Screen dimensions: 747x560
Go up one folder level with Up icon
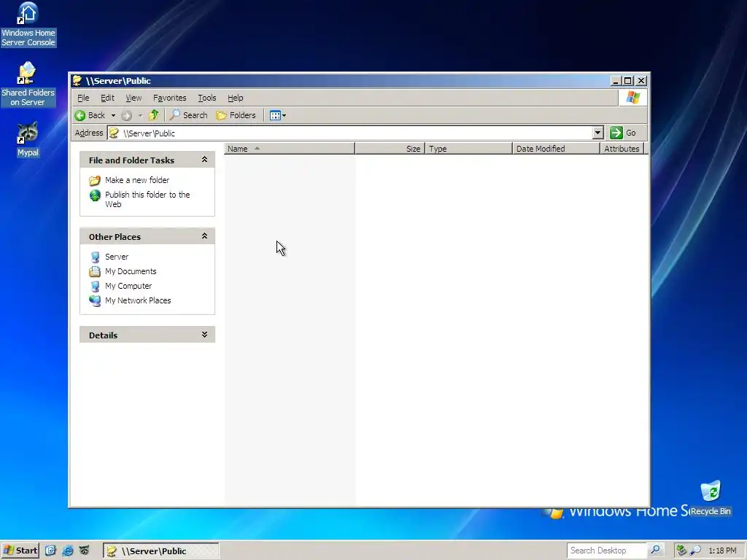pyautogui.click(x=153, y=115)
